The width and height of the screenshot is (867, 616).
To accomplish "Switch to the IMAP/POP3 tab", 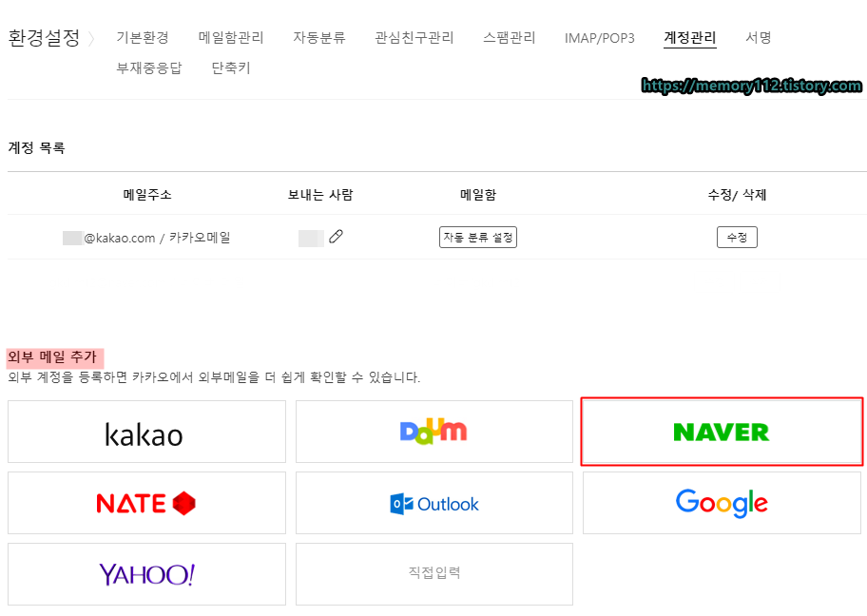I will pyautogui.click(x=599, y=38).
